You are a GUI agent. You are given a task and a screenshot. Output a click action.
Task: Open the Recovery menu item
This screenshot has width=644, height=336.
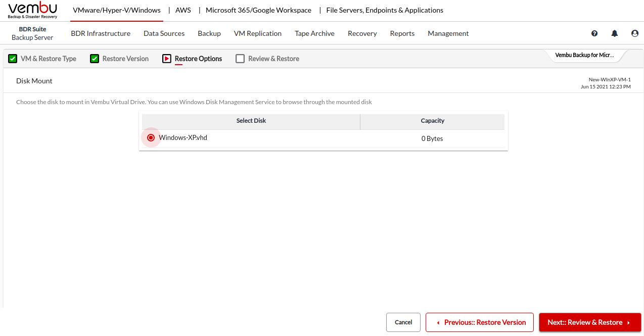[362, 33]
